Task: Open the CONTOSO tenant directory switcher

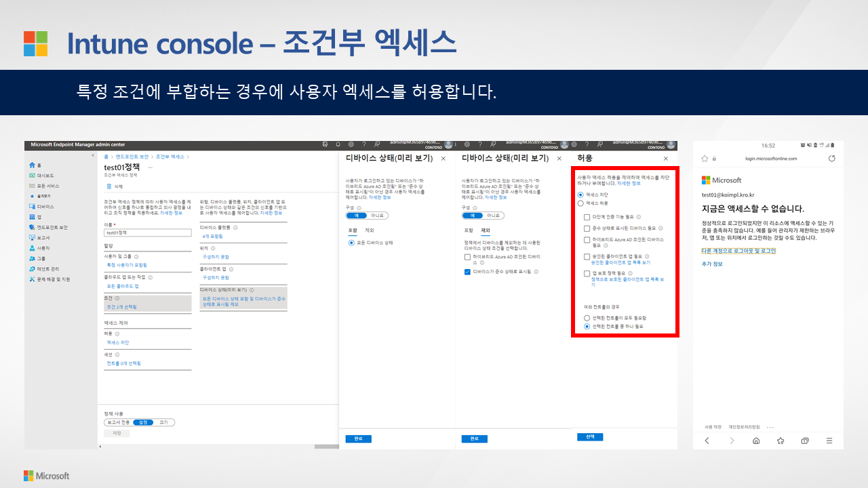Action: click(434, 148)
